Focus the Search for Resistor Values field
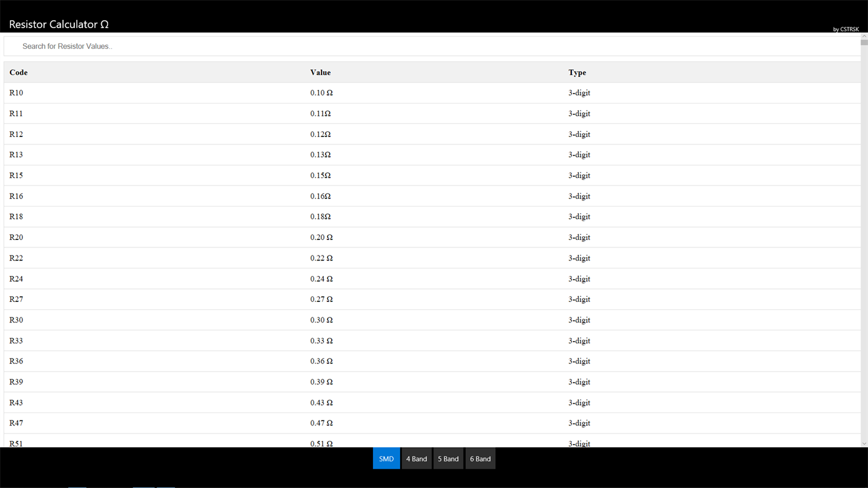The image size is (868, 488). pyautogui.click(x=432, y=46)
